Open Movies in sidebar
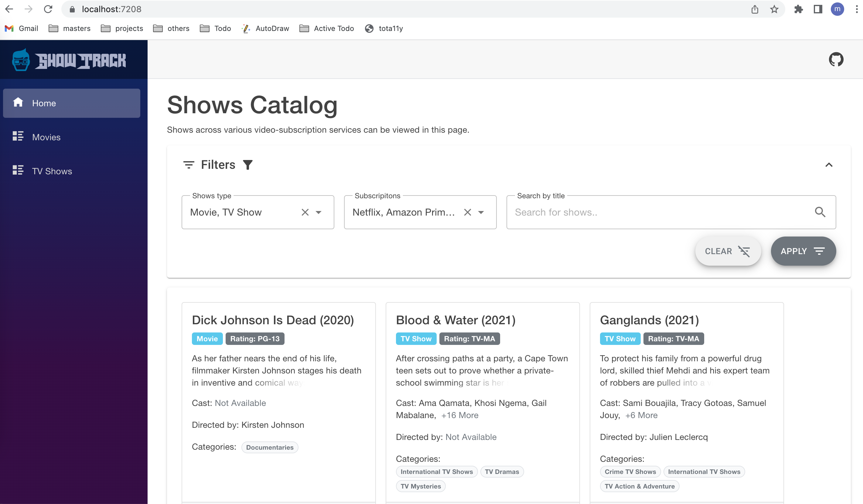 [72, 137]
